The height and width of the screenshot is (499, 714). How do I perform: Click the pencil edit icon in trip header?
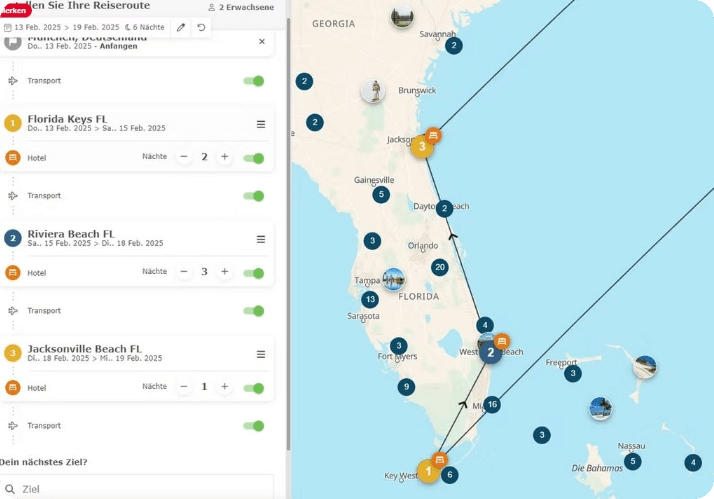[181, 27]
